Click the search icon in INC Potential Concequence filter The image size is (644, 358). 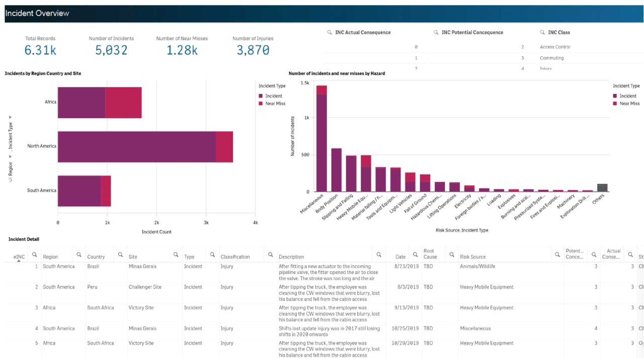[x=437, y=32]
